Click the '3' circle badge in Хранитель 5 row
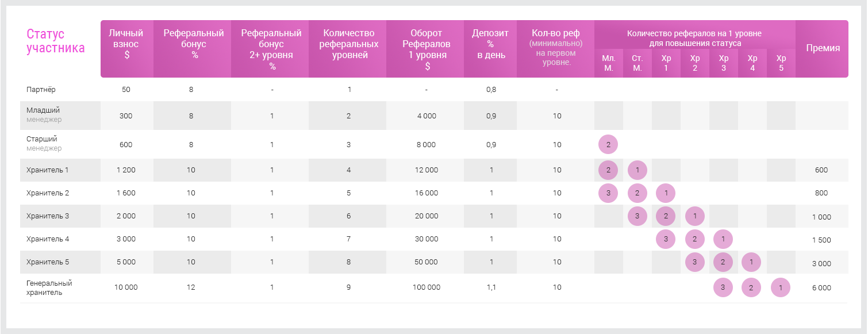The width and height of the screenshot is (868, 334). (x=695, y=262)
